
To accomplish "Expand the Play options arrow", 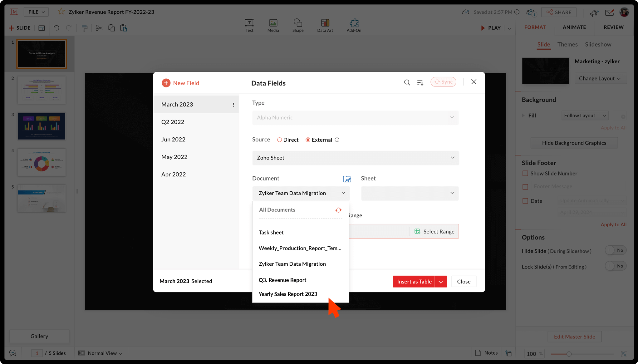I will pos(509,28).
